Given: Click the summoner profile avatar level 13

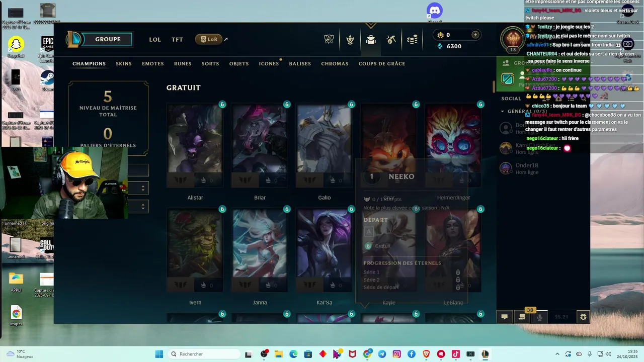Looking at the screenshot, I should point(513,39).
